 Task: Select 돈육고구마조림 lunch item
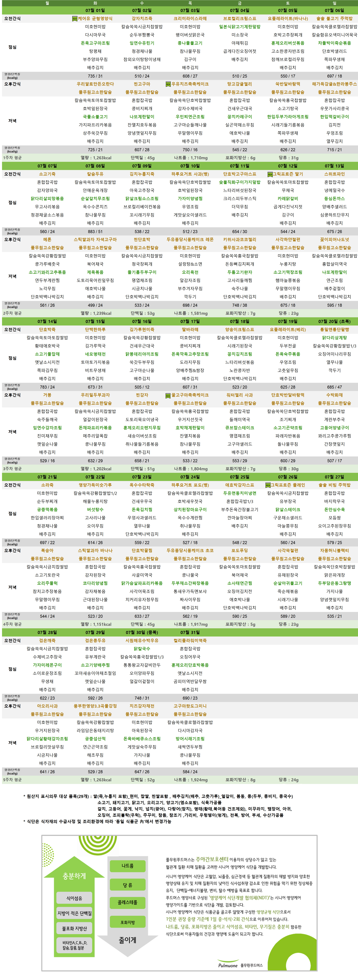click(x=95, y=43)
